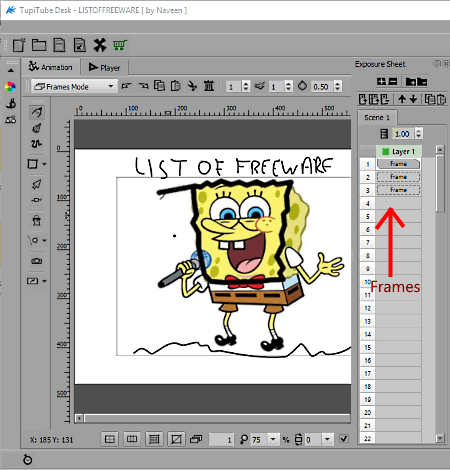Cut the frame with the scissors icon
Screen dimensions: 450x470
click(192, 86)
